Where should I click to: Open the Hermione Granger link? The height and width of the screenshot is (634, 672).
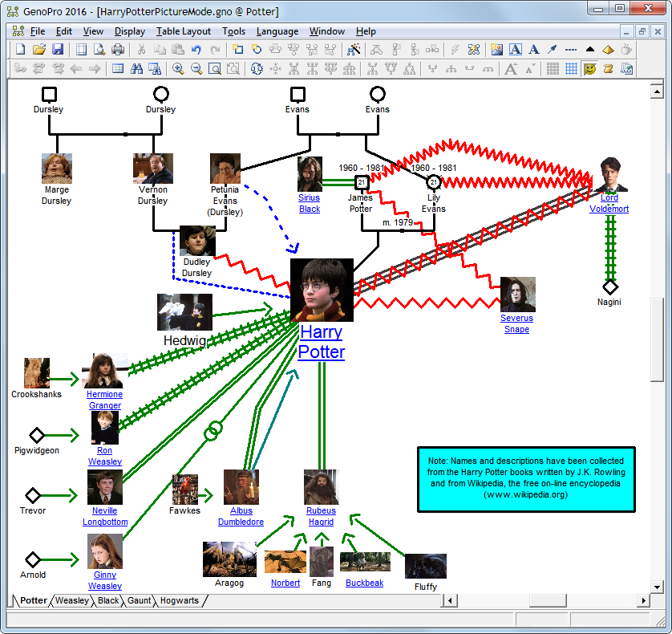pos(104,400)
